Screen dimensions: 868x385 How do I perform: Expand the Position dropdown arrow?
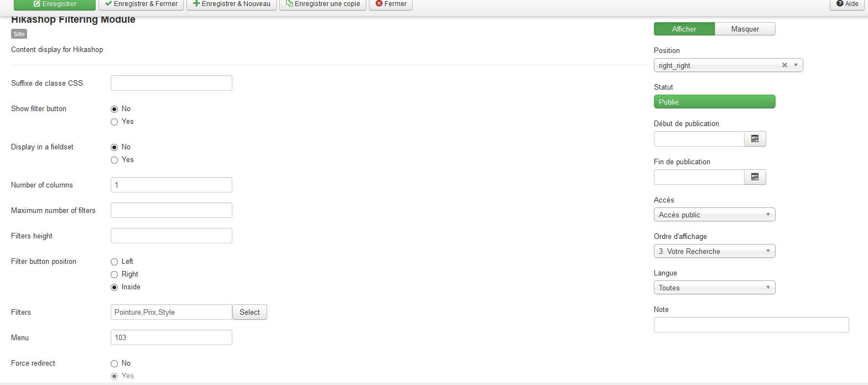[796, 65]
